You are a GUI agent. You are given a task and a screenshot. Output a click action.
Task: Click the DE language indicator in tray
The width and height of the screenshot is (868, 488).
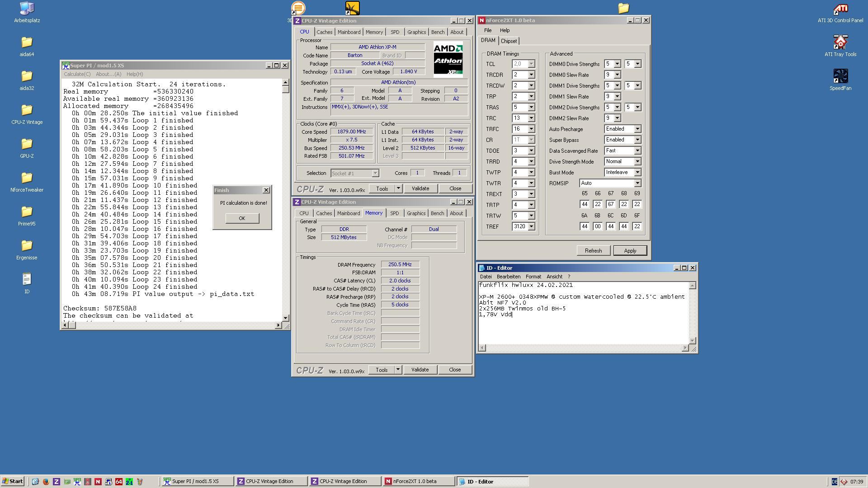pos(834,482)
